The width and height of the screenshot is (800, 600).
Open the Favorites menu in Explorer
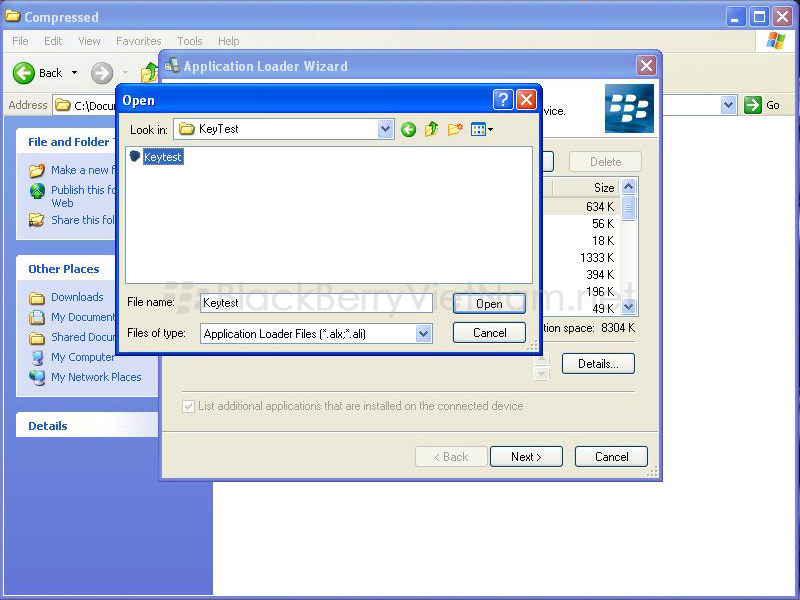click(x=139, y=41)
